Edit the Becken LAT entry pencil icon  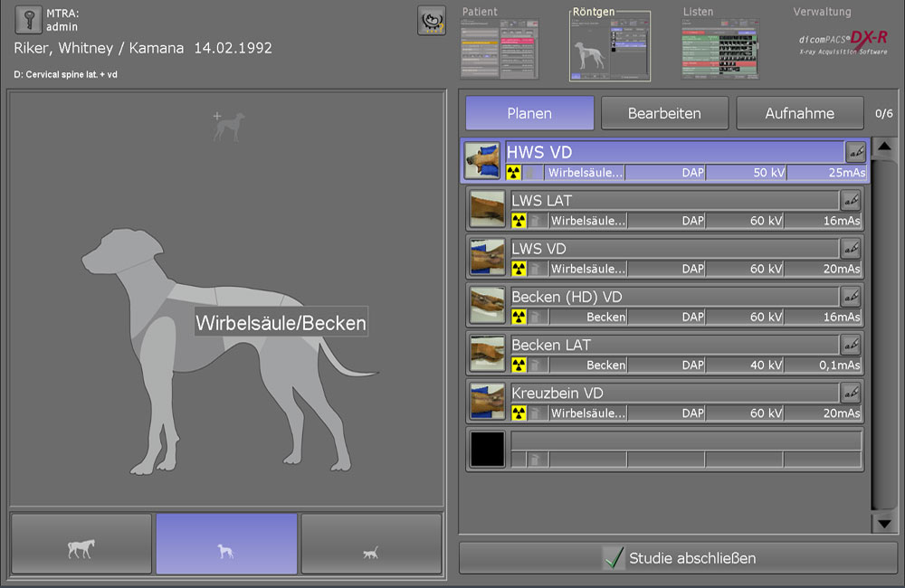(x=851, y=345)
